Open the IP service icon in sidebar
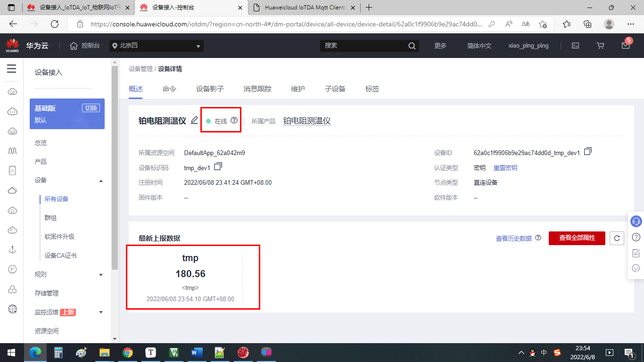Image resolution: width=644 pixels, height=362 pixels. click(13, 269)
